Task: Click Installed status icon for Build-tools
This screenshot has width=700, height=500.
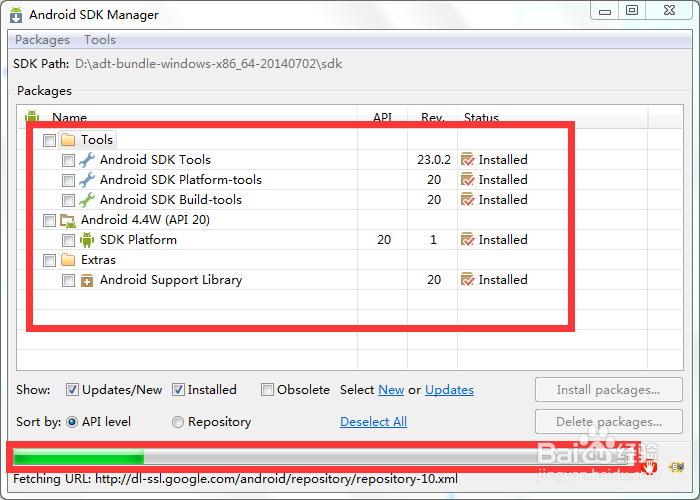Action: click(467, 200)
